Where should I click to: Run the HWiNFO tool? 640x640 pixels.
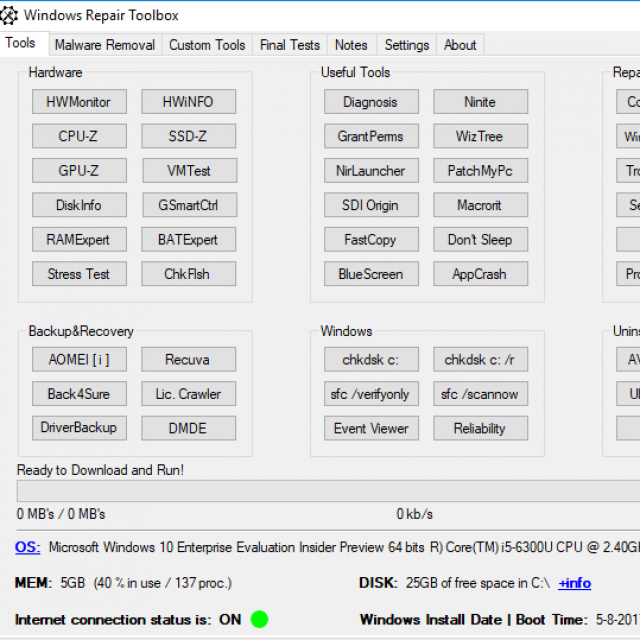pos(189,102)
